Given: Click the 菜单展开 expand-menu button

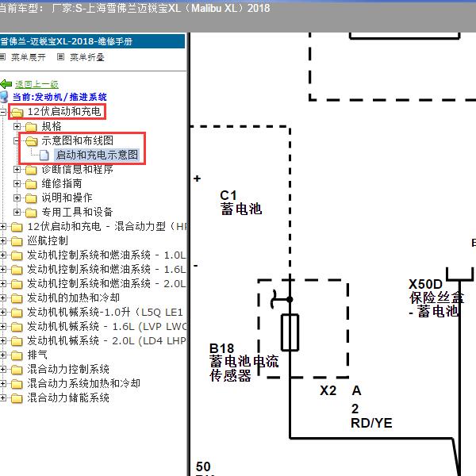Looking at the screenshot, I should (29, 57).
